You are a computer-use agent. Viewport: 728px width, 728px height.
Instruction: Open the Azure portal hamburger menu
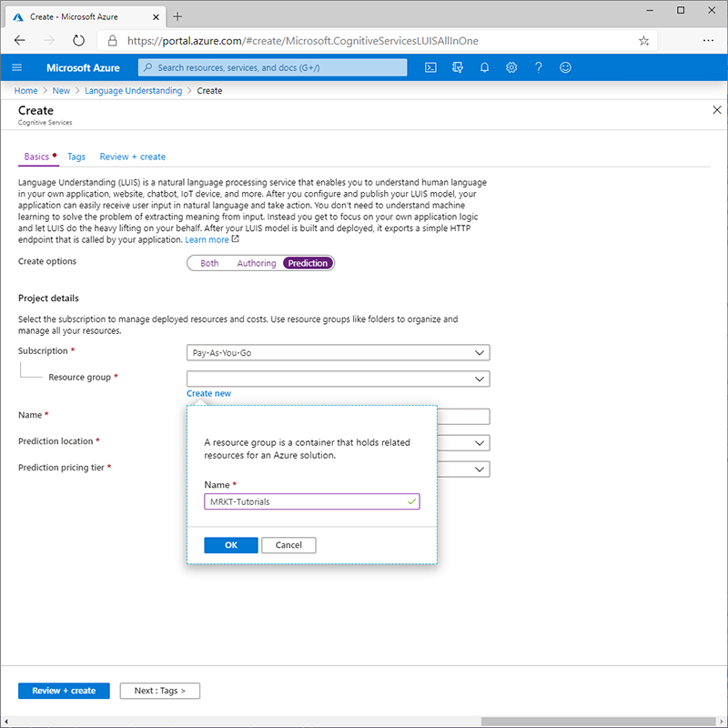pyautogui.click(x=16, y=67)
